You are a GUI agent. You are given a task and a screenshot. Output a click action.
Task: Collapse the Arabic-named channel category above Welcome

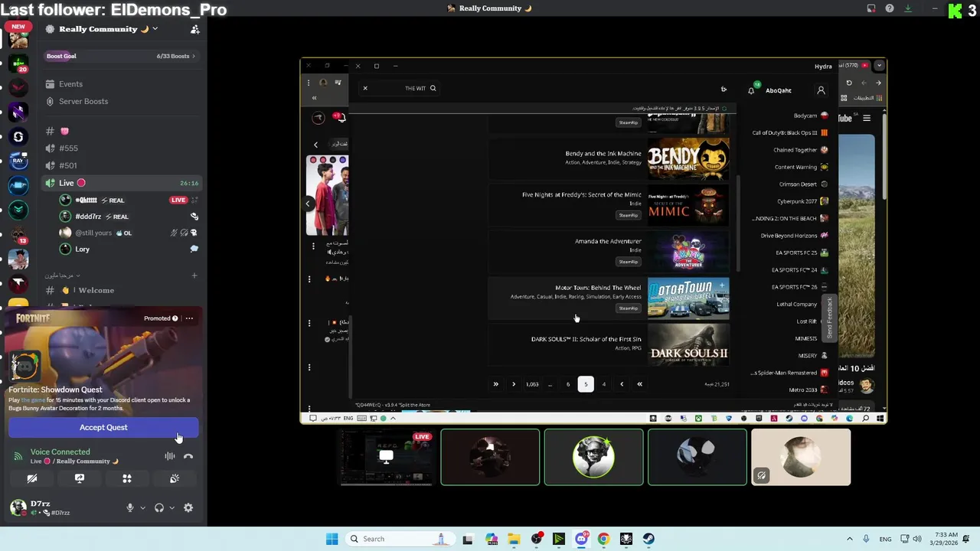click(63, 275)
